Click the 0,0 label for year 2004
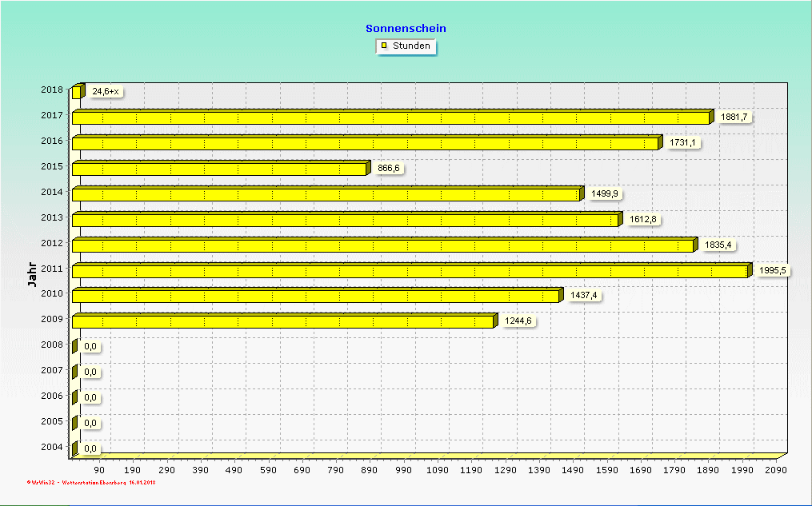Screen dimensions: 812x506 [90, 448]
